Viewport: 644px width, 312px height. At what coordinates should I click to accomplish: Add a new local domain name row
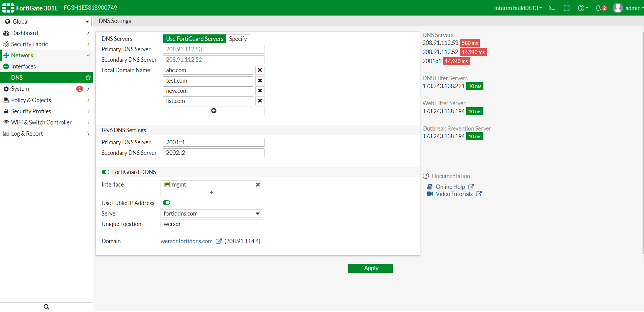click(214, 111)
